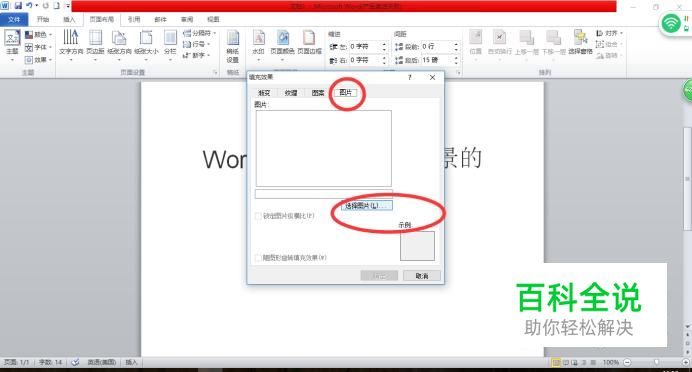Image resolution: width=692 pixels, height=372 pixels.
Task: Click the left indent value field
Action: pos(365,46)
